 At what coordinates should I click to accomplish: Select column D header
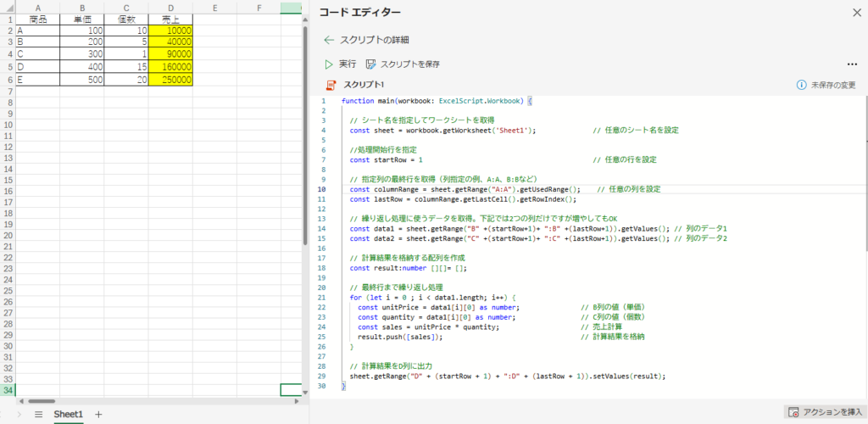coord(170,8)
